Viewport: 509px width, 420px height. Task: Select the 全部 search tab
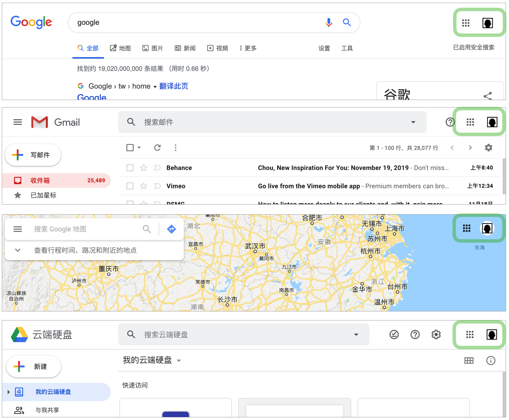(88, 48)
